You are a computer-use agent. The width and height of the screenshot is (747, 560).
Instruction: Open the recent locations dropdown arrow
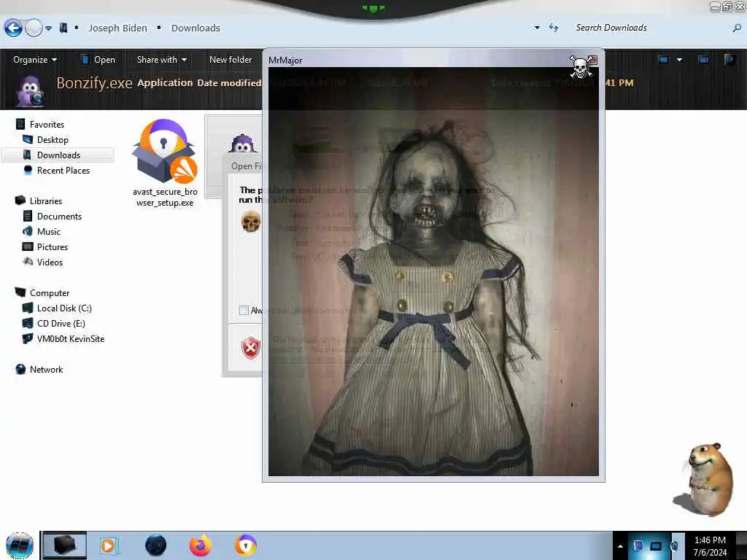point(49,28)
